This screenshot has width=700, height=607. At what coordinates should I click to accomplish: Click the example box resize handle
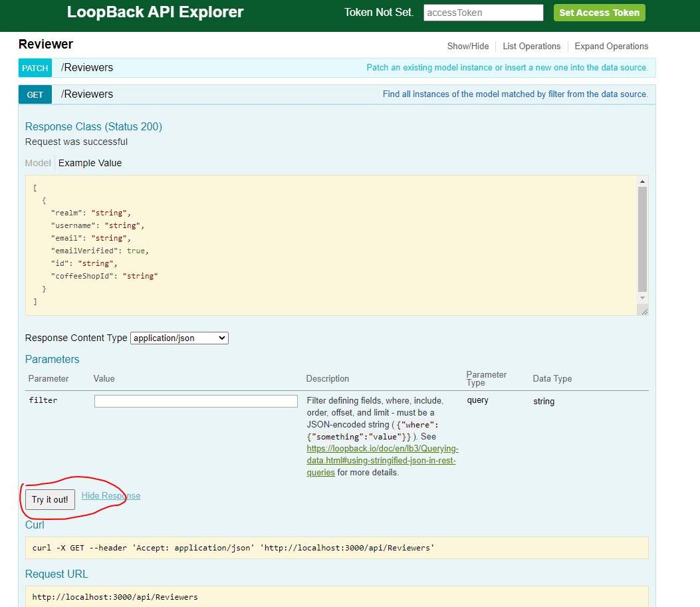tap(644, 311)
